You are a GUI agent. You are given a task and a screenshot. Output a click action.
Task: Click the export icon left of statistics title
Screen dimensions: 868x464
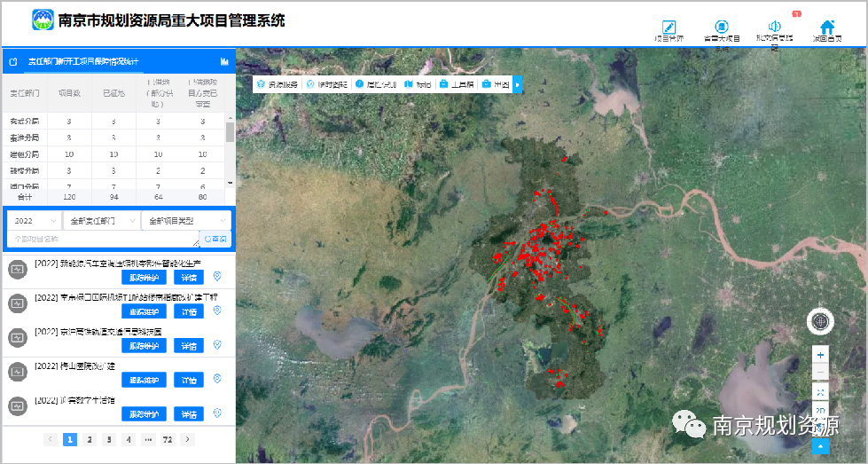pyautogui.click(x=14, y=61)
